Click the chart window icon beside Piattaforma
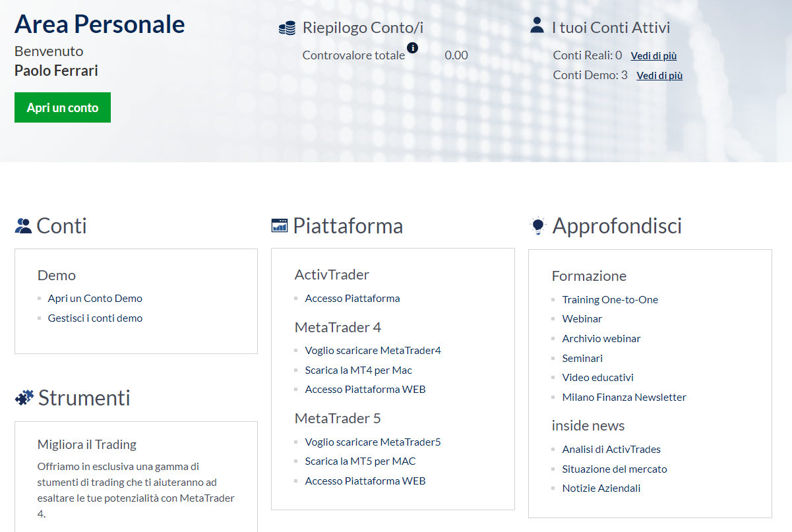The height and width of the screenshot is (532, 792). [x=280, y=225]
